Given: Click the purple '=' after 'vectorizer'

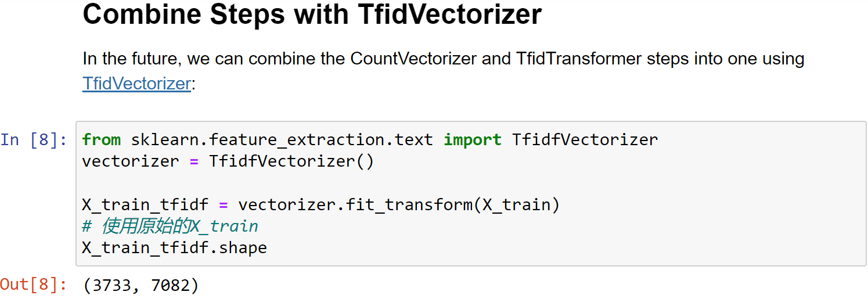Looking at the screenshot, I should tap(195, 161).
